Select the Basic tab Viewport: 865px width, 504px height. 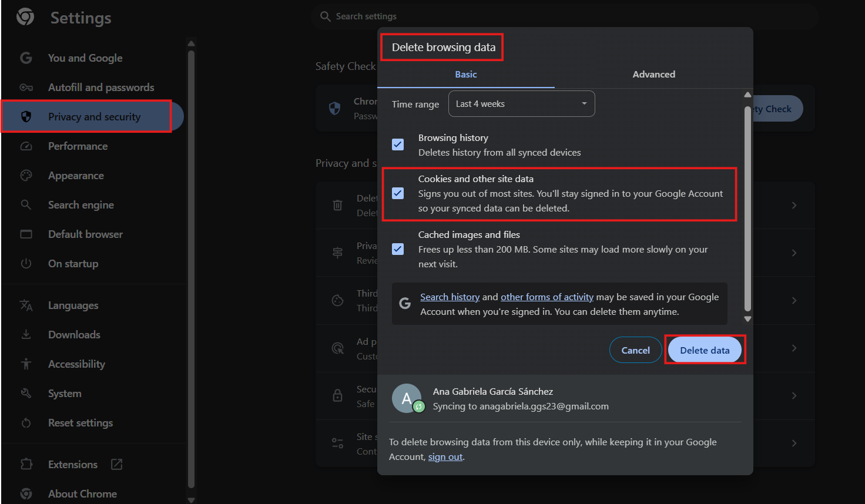point(465,74)
